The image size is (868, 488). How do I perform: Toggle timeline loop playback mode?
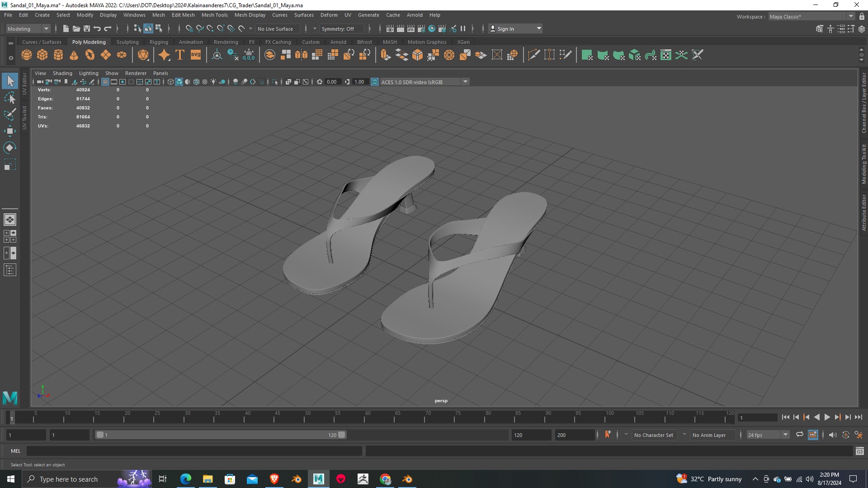[x=799, y=435]
